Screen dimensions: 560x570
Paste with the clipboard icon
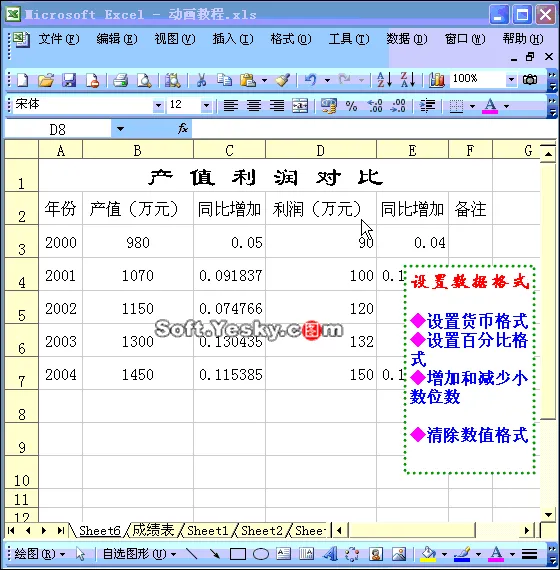click(248, 80)
